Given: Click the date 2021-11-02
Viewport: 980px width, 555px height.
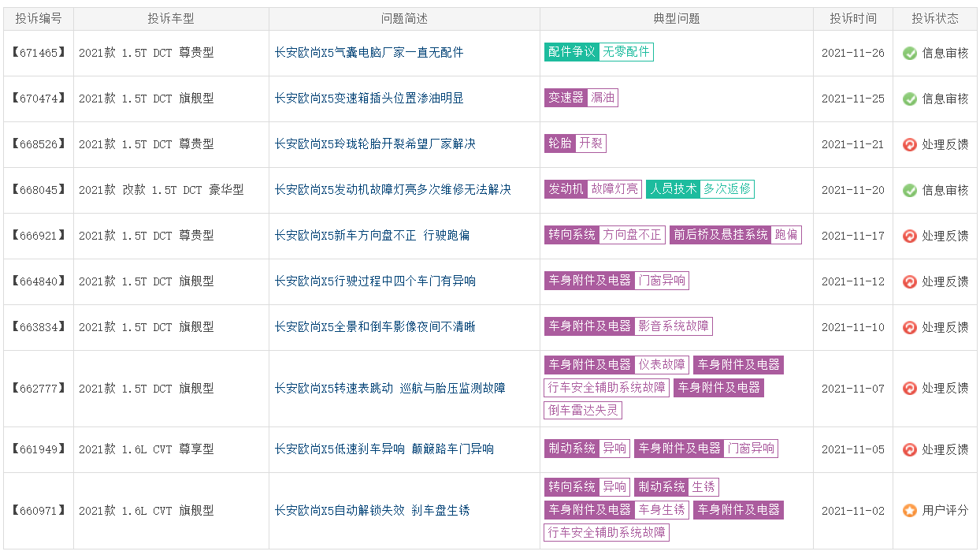Looking at the screenshot, I should coord(853,510).
